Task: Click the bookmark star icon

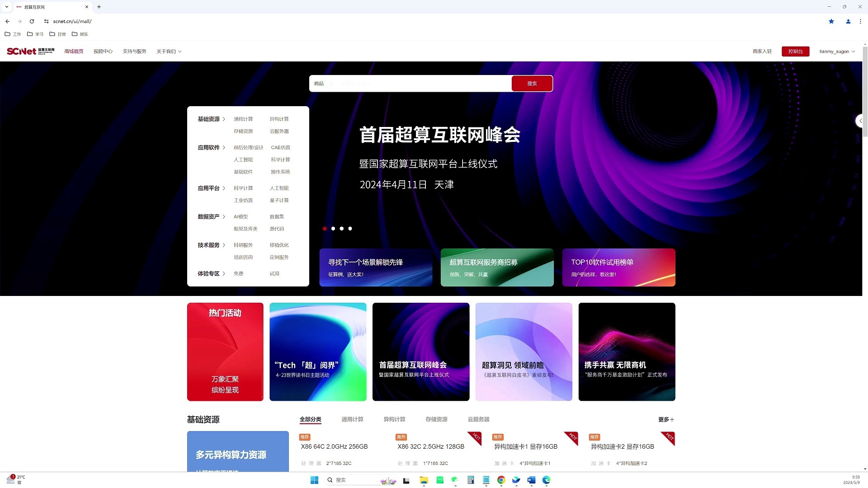Action: click(831, 21)
